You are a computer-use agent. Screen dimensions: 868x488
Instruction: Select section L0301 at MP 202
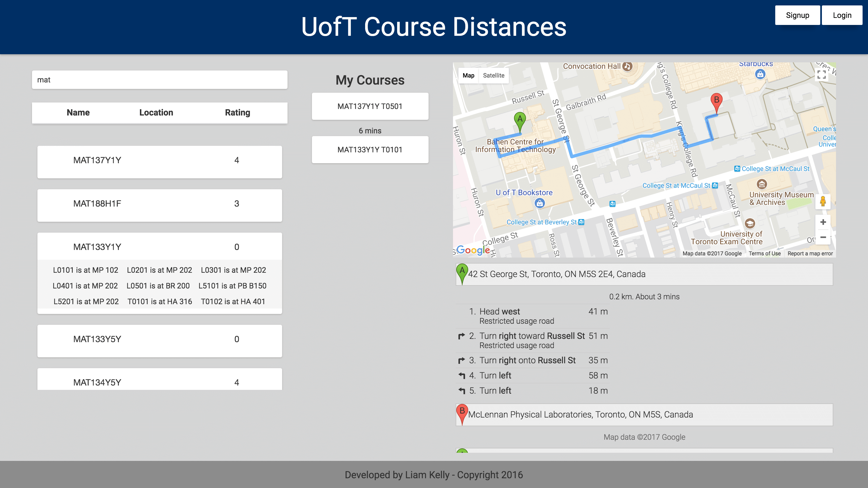(x=234, y=270)
